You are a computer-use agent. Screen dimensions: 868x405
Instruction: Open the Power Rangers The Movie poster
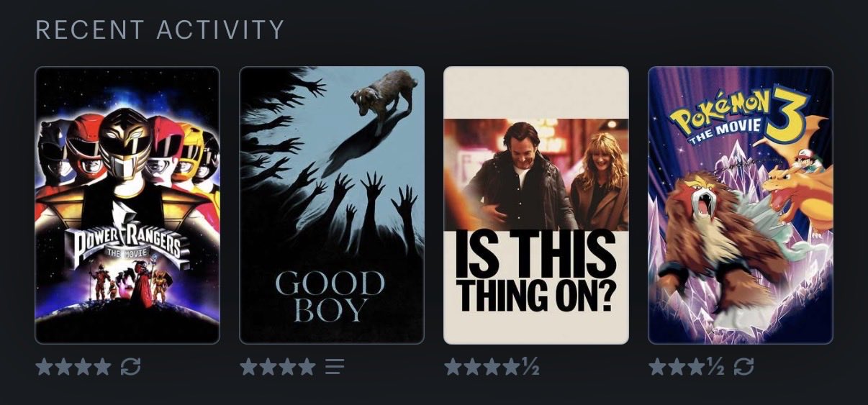(x=127, y=205)
